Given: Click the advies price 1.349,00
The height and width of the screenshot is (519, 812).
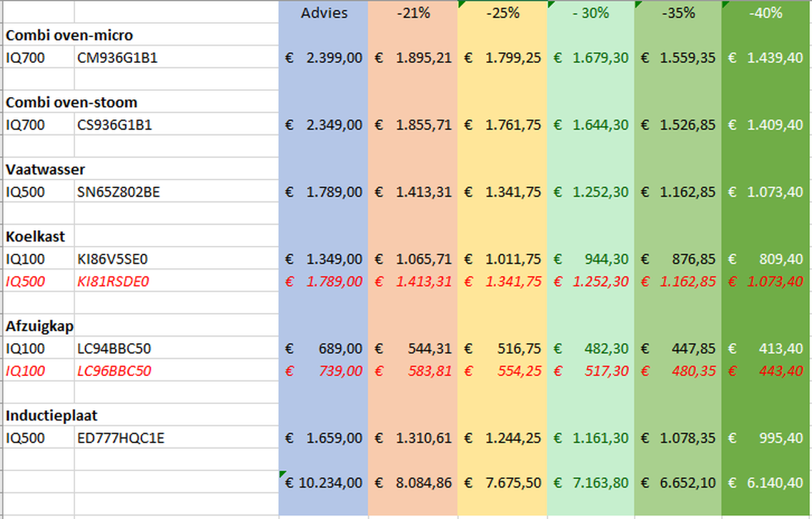Looking at the screenshot, I should [x=324, y=259].
